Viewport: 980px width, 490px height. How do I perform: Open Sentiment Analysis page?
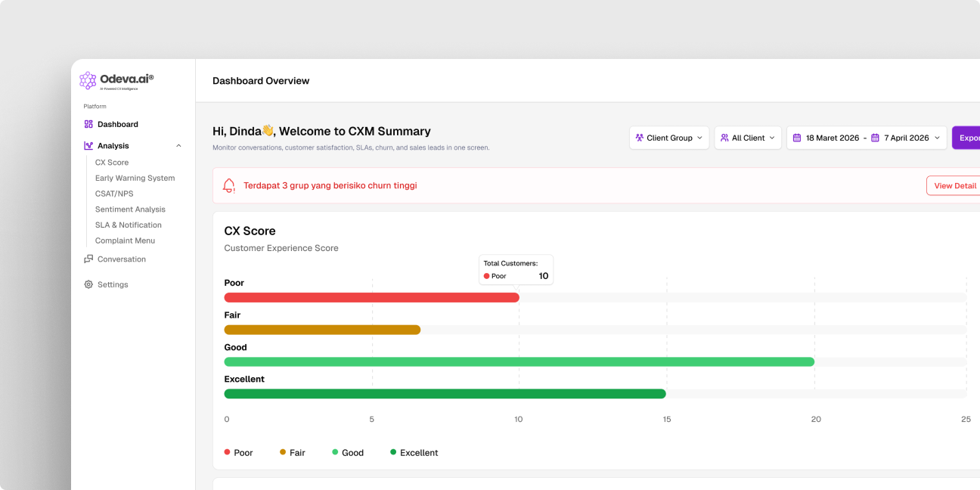[x=130, y=209]
